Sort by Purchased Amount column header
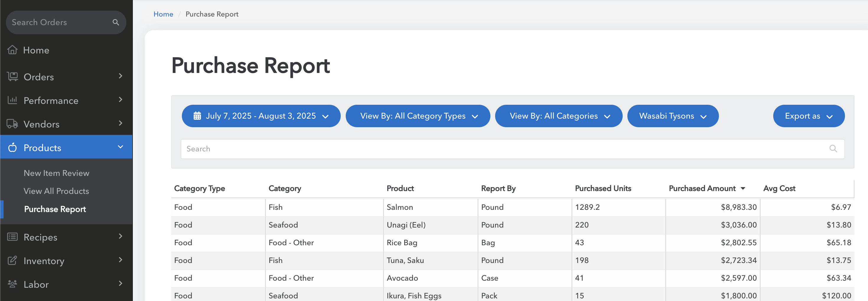 pyautogui.click(x=702, y=188)
